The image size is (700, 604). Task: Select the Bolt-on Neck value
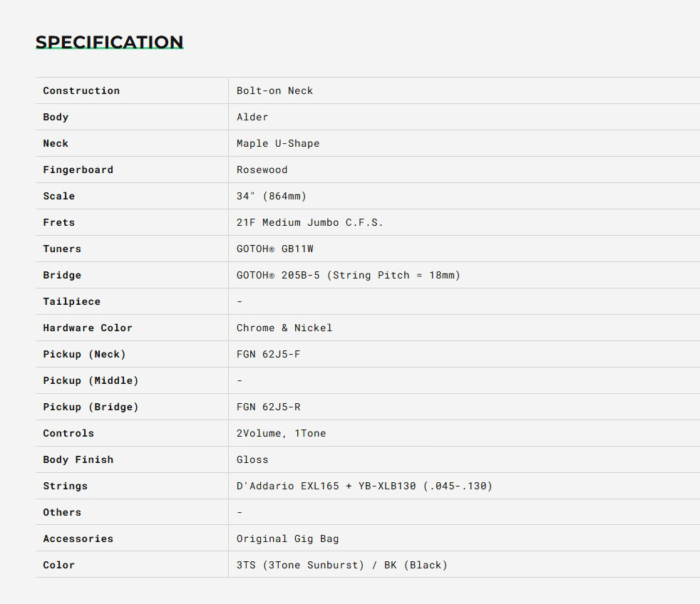tap(274, 90)
